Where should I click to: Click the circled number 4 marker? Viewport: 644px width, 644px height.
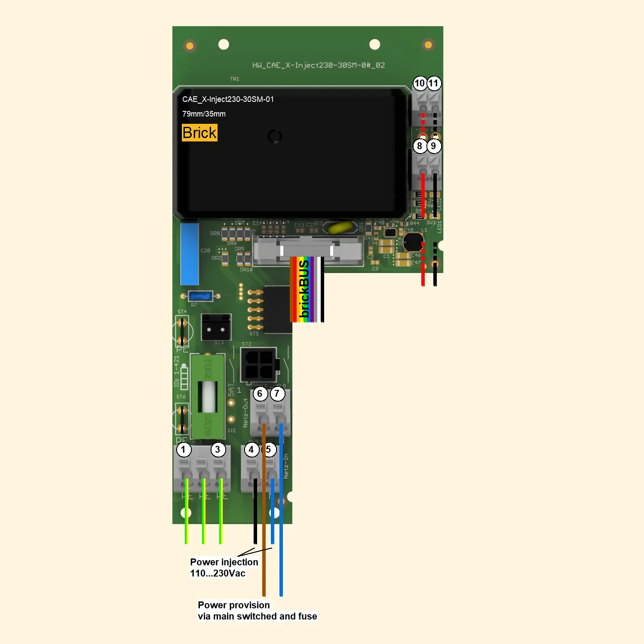251,450
